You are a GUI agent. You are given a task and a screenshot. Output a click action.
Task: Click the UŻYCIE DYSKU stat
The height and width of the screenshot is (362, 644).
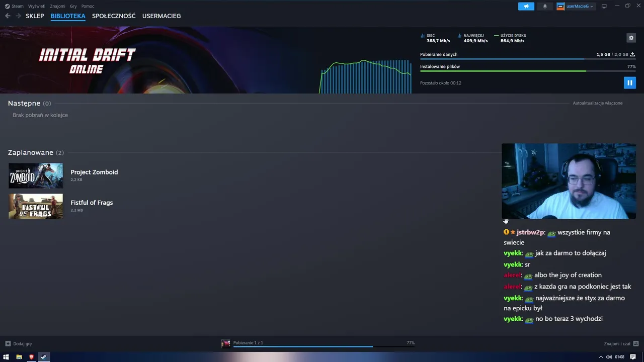pyautogui.click(x=510, y=38)
